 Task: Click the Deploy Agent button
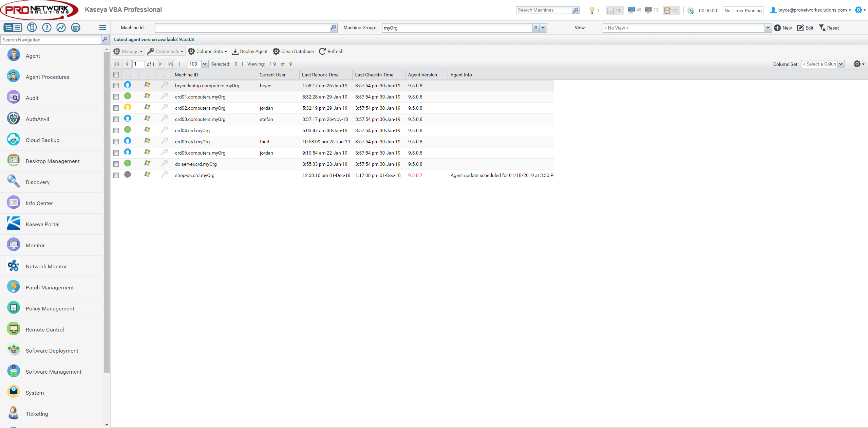(249, 51)
